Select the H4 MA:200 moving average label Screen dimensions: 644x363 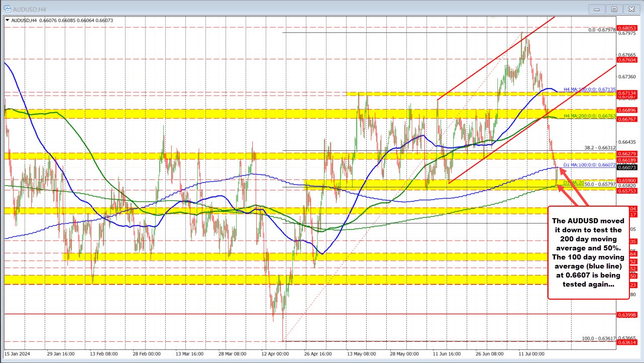pyautogui.click(x=589, y=116)
